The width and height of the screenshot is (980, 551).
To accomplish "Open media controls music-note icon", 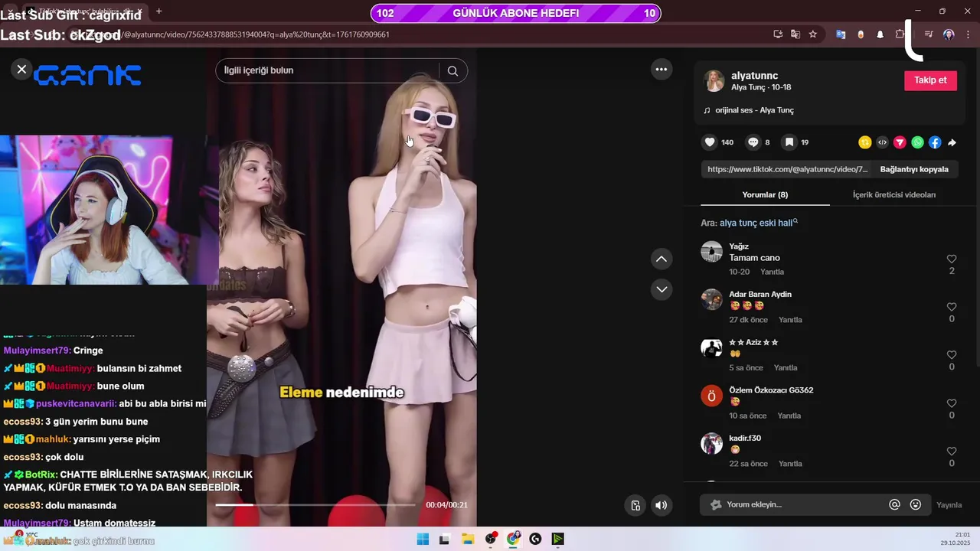I will pyautogui.click(x=929, y=34).
